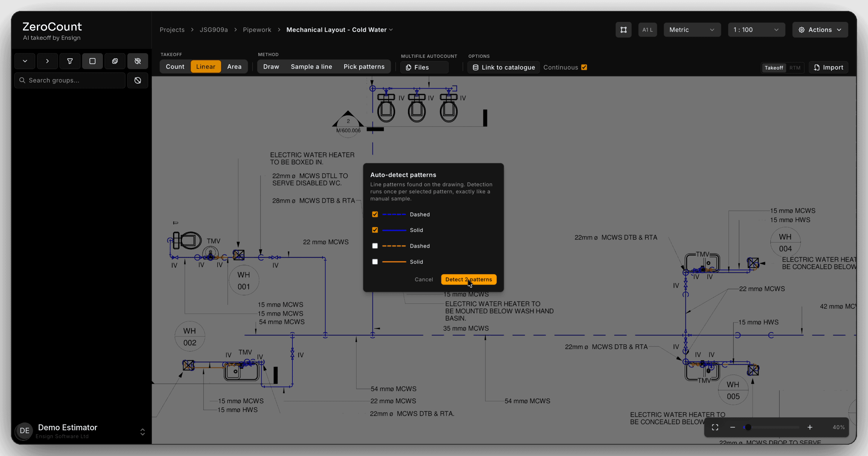Click the Search groups input field
Screen dimensions: 868x456
(x=70, y=80)
